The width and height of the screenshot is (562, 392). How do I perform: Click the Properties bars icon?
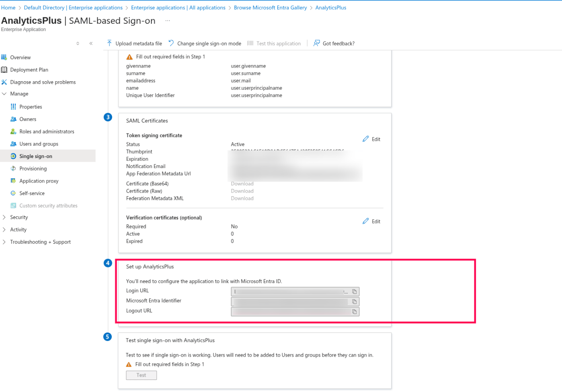(x=13, y=107)
